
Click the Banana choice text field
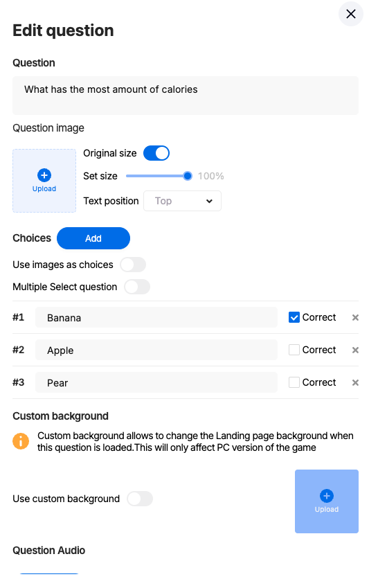point(156,318)
